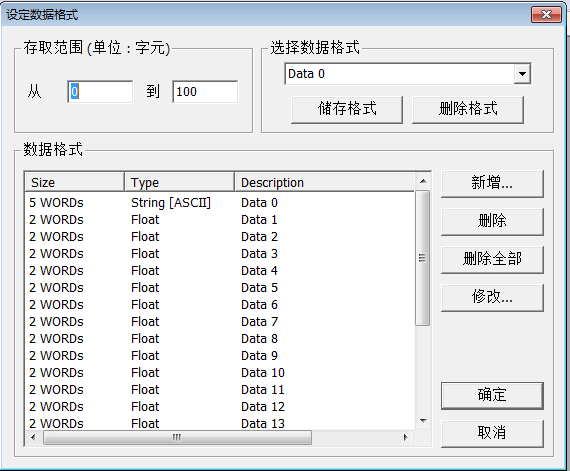Viewport: 570px width, 471px height.
Task: Open 修改... to edit the entry
Action: click(492, 298)
